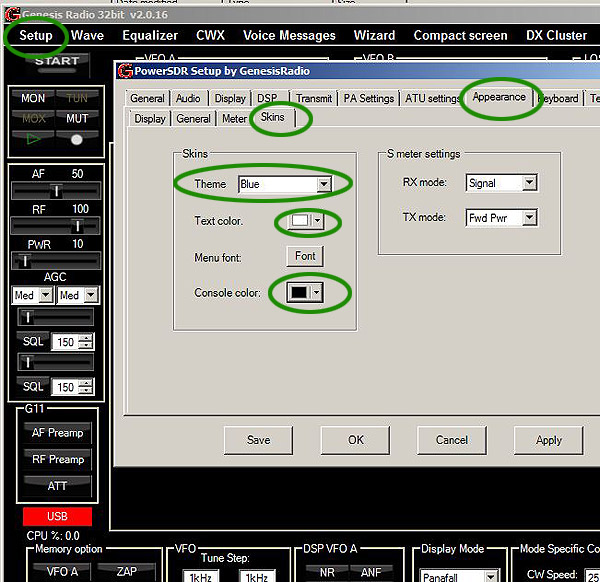
Task: Open the Voice Messages menu
Action: pyautogui.click(x=289, y=35)
